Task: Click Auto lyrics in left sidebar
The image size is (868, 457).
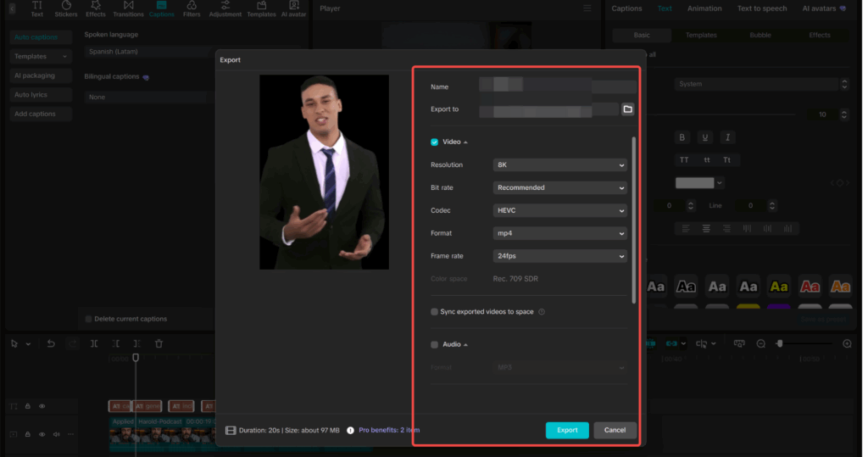Action: [x=41, y=95]
